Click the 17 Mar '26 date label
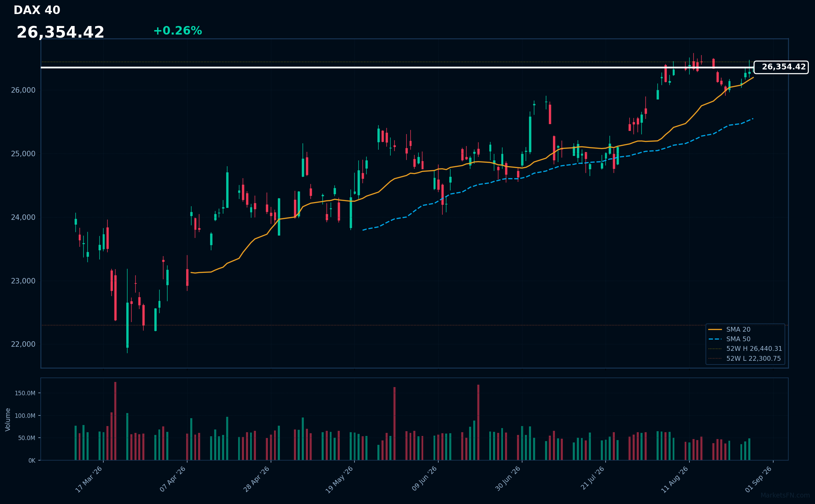 click(89, 479)
